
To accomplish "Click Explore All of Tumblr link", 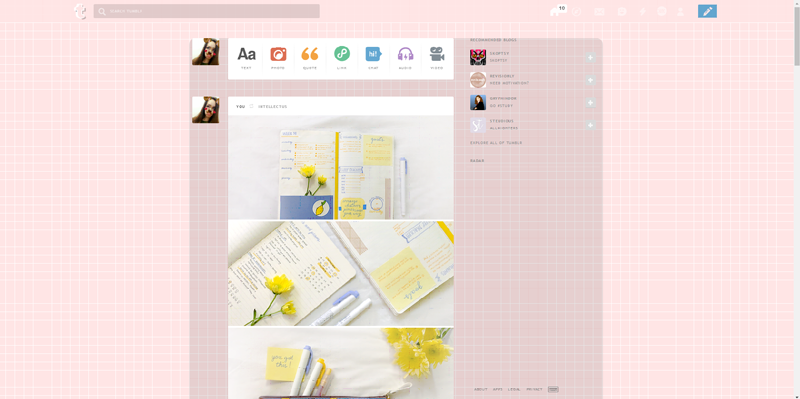I will [x=496, y=143].
